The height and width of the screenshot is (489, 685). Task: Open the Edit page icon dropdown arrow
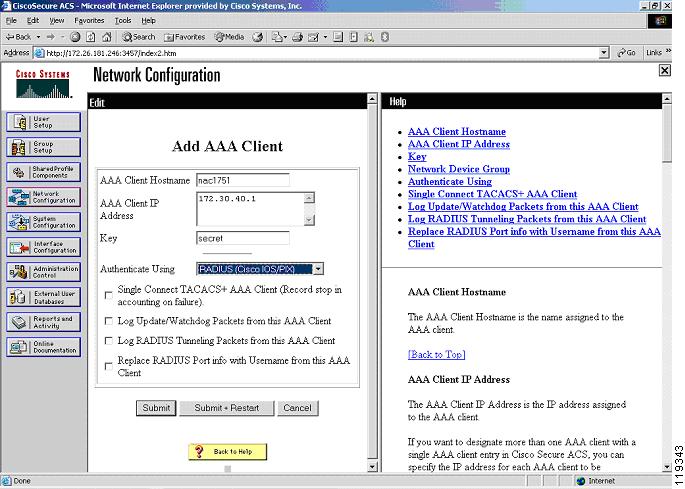(325, 37)
